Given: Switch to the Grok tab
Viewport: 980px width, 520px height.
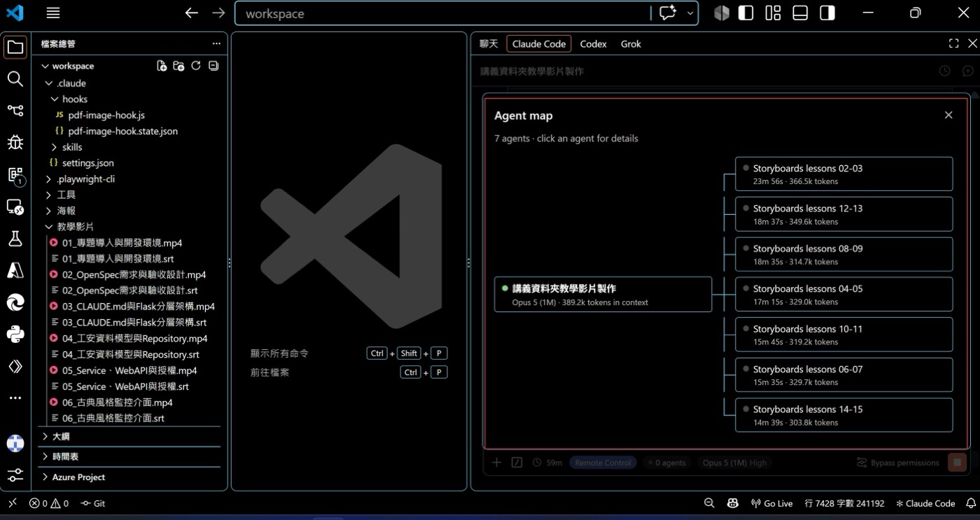Looking at the screenshot, I should pos(631,43).
